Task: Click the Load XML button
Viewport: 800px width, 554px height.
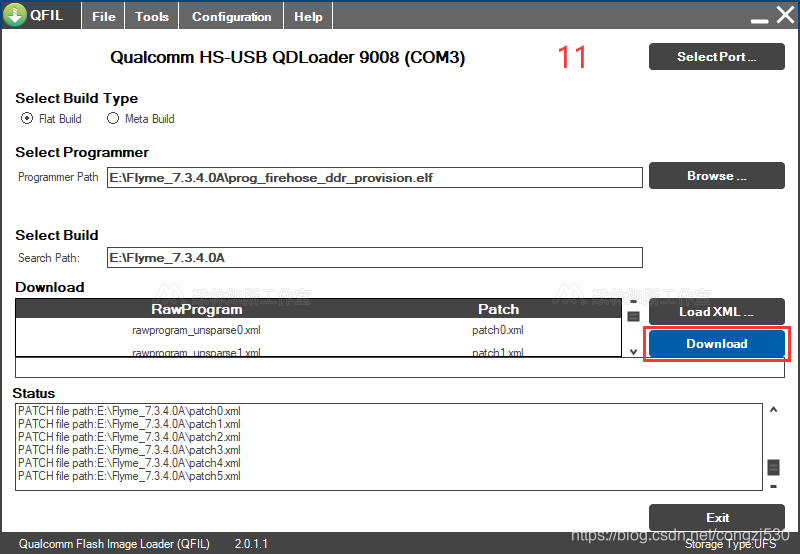Action: pyautogui.click(x=716, y=312)
